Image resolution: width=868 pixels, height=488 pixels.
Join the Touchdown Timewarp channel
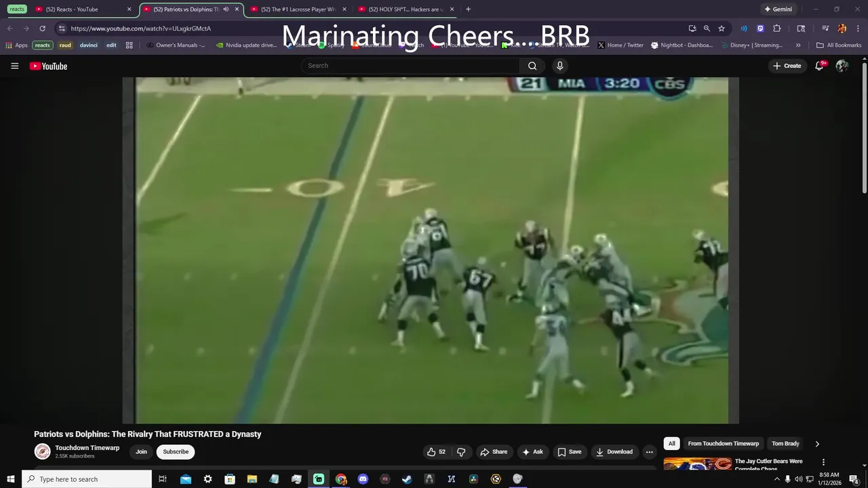point(141,452)
